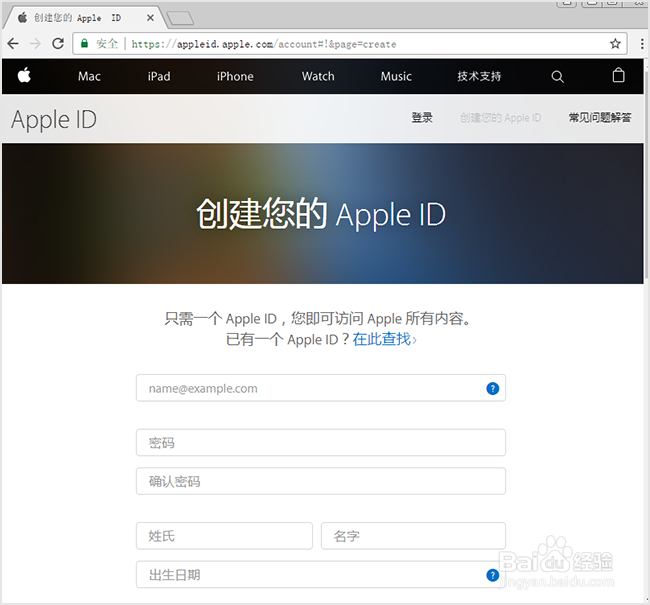Close the 创建您的 Apple ID browser tab
The image size is (650, 605).
(x=150, y=18)
